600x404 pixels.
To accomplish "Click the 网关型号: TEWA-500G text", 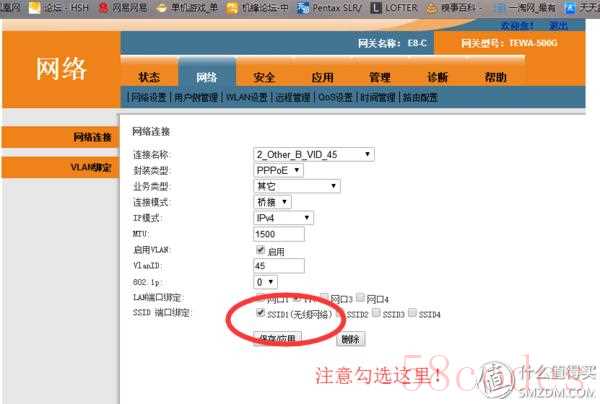I will point(509,43).
